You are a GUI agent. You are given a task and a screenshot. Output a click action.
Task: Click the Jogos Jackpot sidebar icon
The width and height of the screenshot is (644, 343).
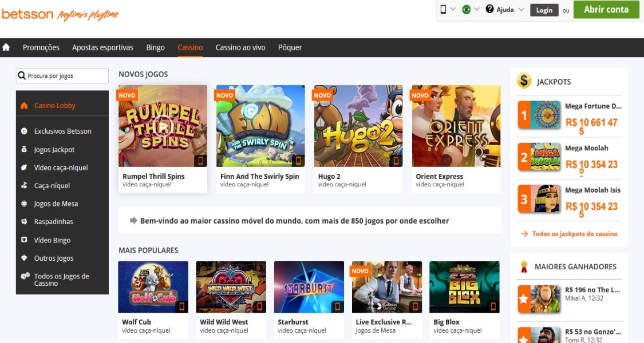24,149
